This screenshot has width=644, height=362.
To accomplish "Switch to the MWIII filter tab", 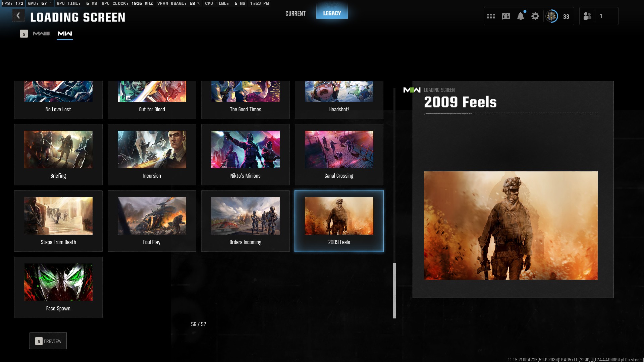I will click(x=41, y=34).
